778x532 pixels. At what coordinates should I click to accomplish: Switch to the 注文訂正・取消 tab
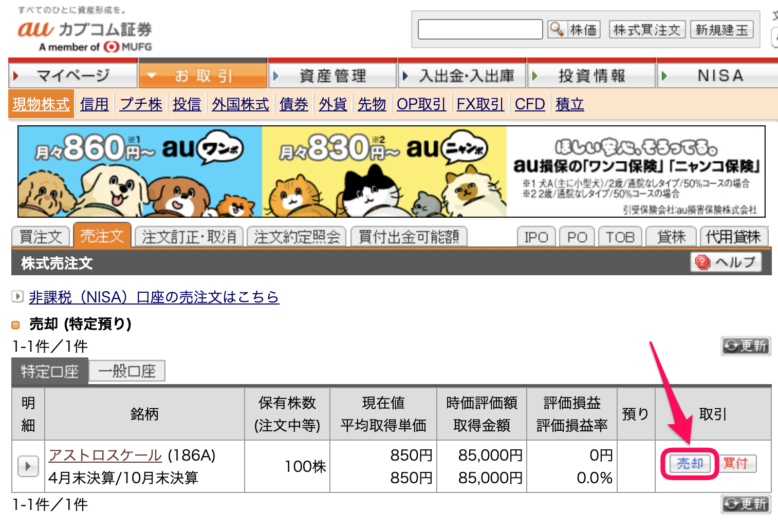coord(189,237)
